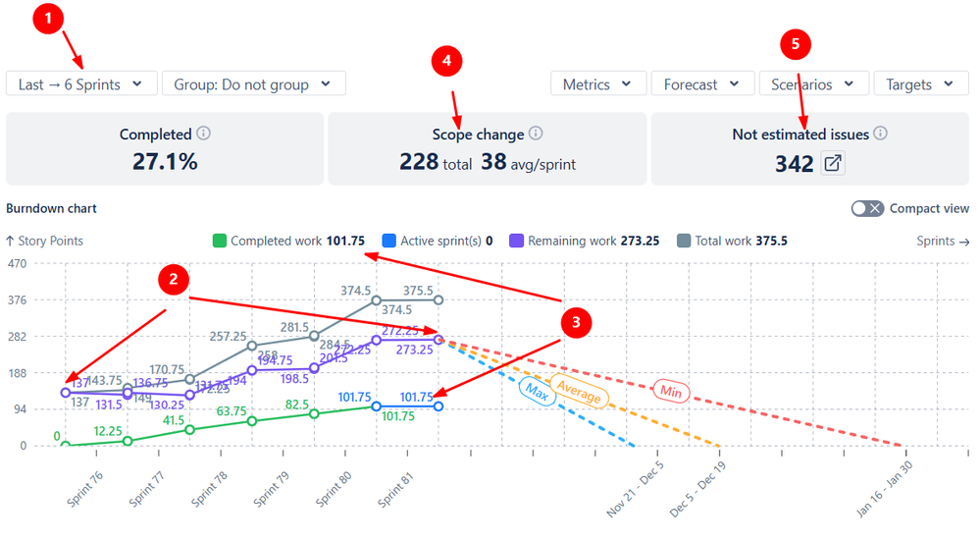Toggle the Compact view switch
The image size is (980, 541).
click(x=867, y=208)
